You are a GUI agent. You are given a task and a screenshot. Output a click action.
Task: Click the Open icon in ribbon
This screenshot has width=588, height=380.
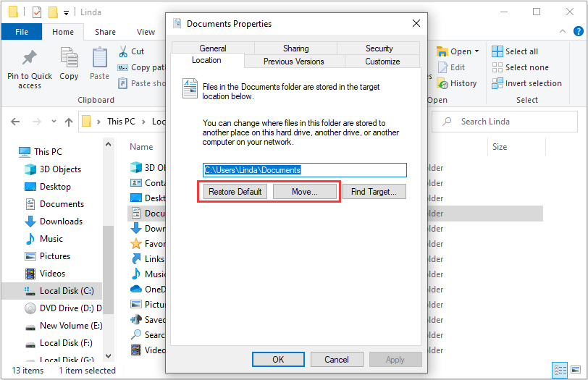(x=442, y=51)
